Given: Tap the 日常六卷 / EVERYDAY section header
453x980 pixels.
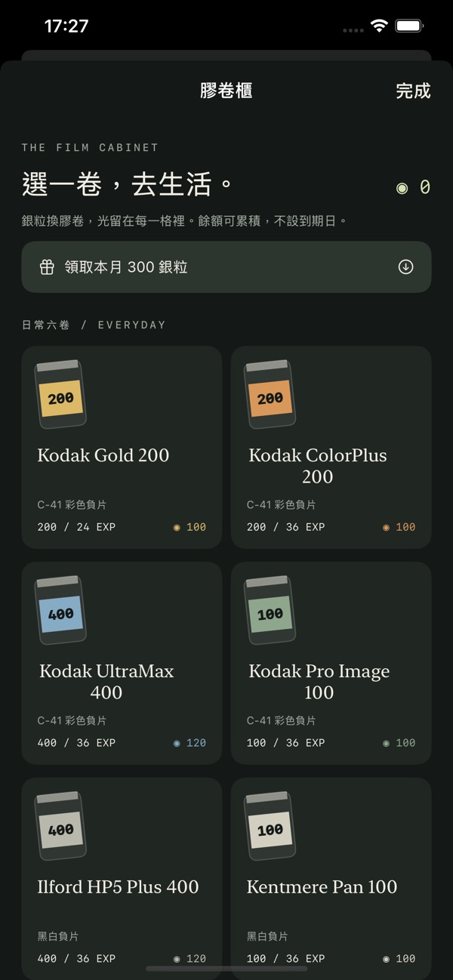Looking at the screenshot, I should pyautogui.click(x=94, y=325).
